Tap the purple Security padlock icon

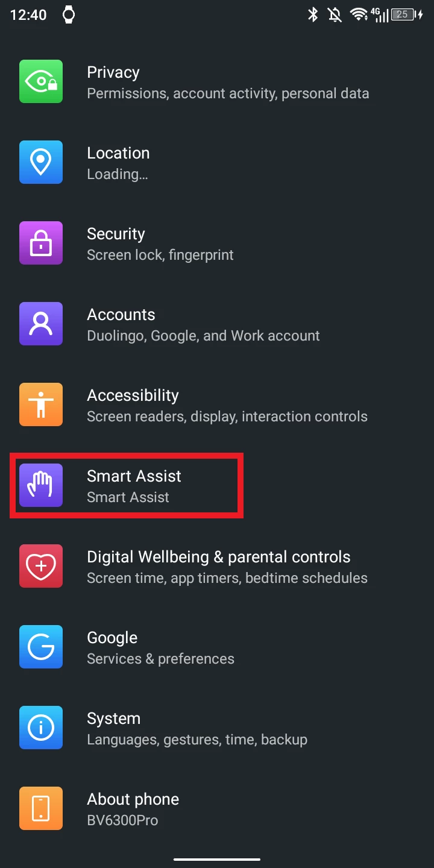[x=41, y=243]
